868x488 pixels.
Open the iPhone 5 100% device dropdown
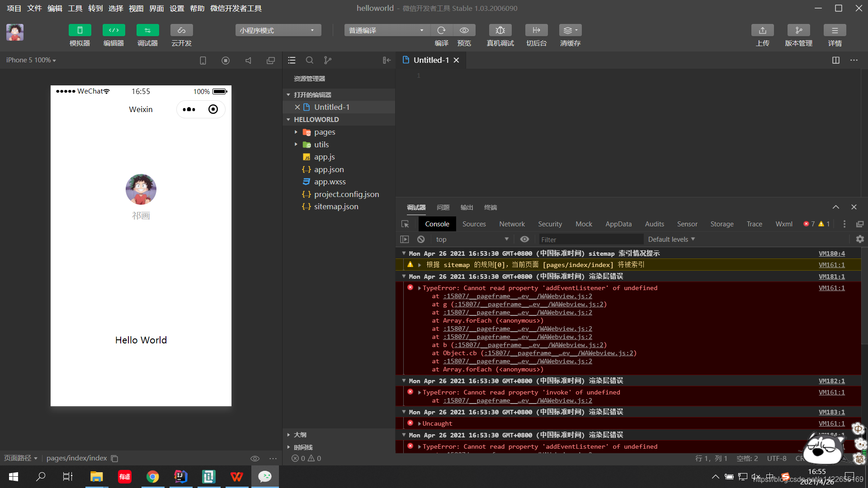coord(31,60)
